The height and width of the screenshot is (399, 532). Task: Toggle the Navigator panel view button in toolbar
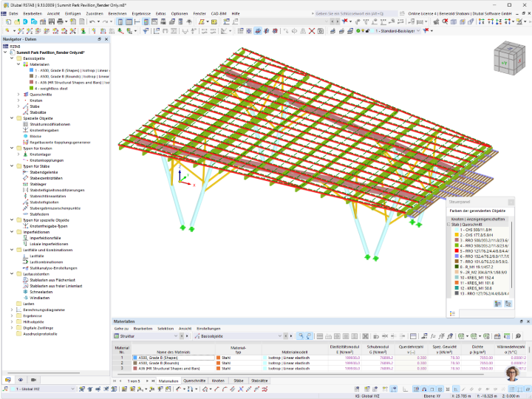coord(120,21)
